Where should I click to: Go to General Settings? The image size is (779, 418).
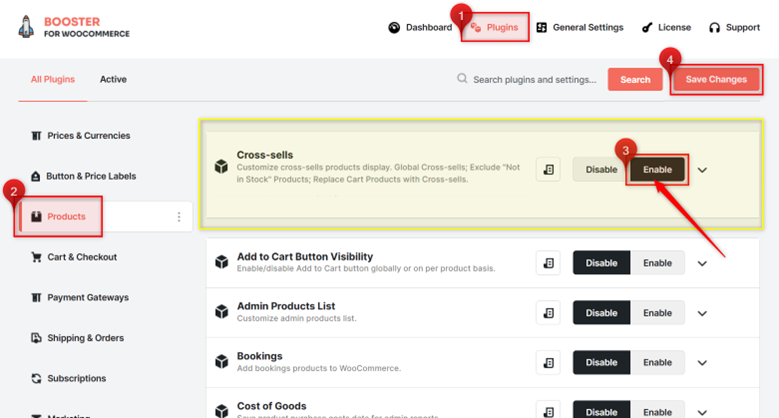tap(580, 28)
